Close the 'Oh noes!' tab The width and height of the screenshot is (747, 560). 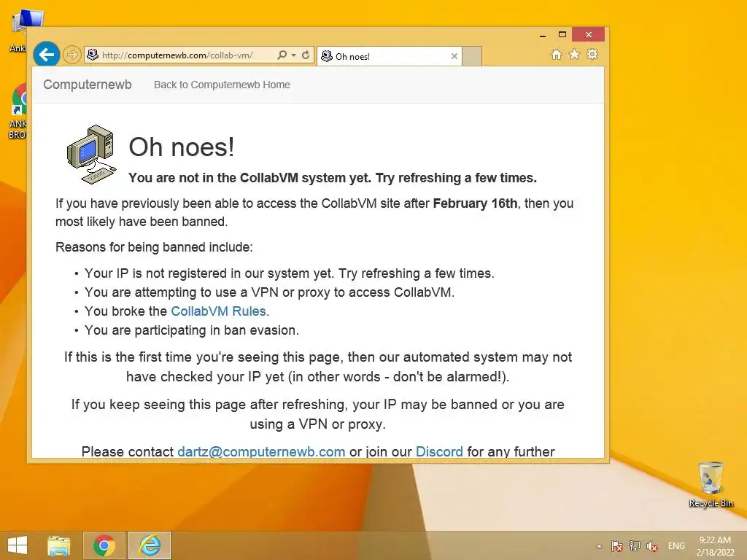coord(454,56)
